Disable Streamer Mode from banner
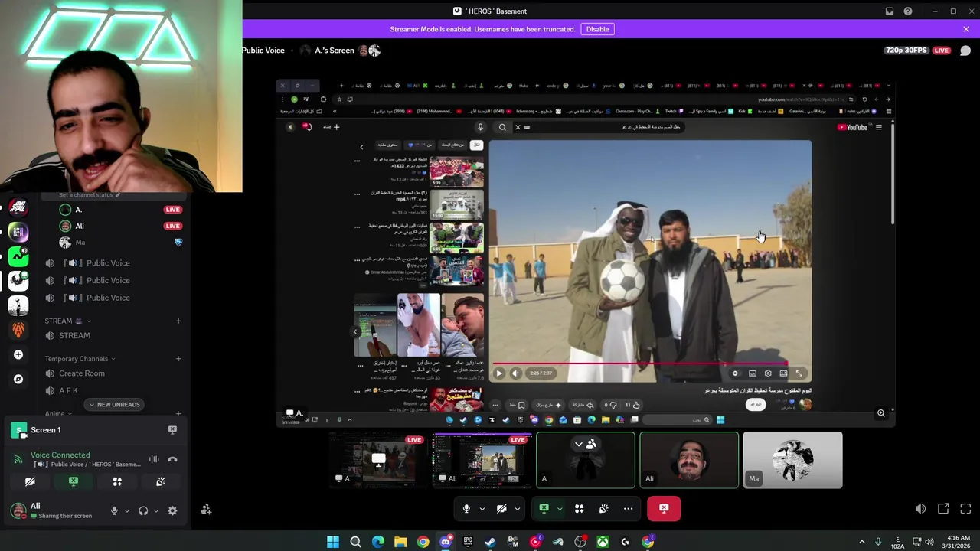Screen dimensions: 980x551 597,29
